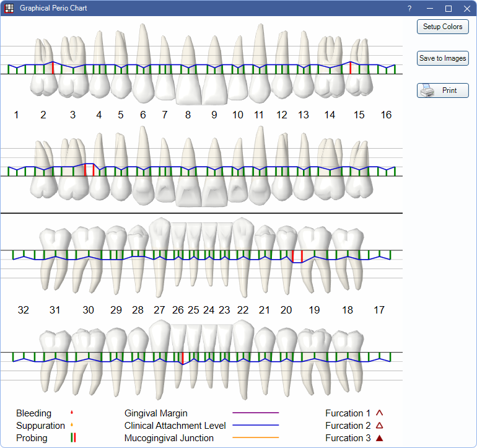
Task: Click the Furcation 2 outlined triangle symbol
Action: click(380, 426)
